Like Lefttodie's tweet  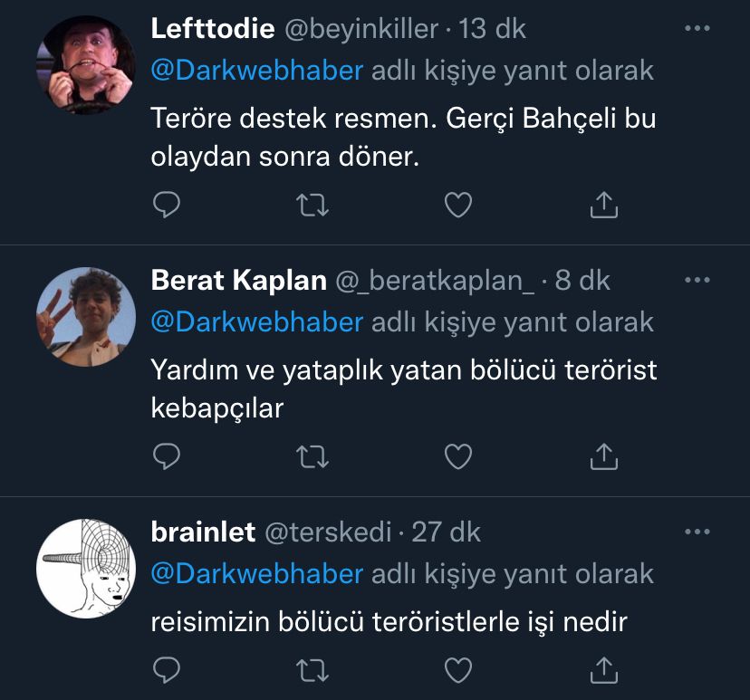(x=458, y=206)
